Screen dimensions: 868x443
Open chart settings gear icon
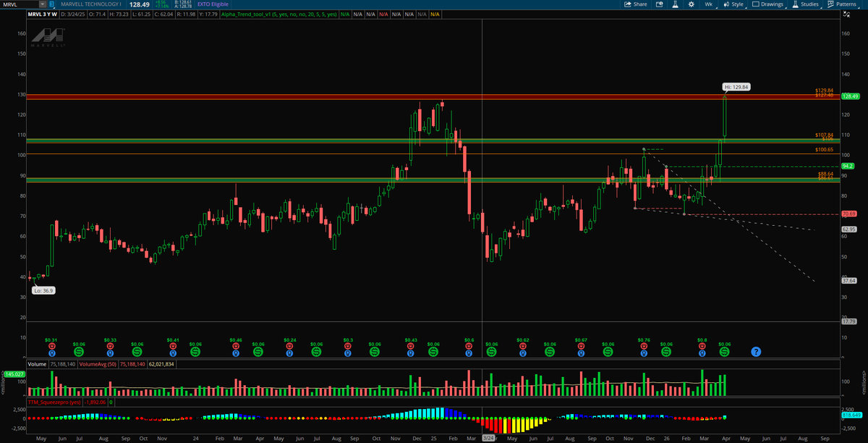click(692, 4)
